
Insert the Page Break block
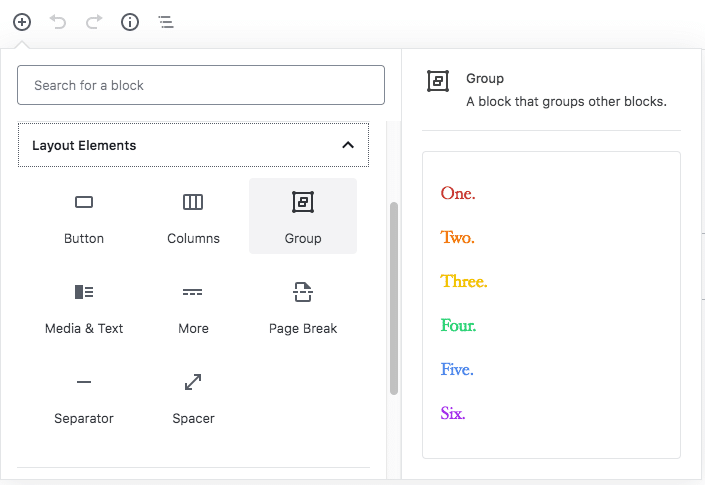click(303, 306)
